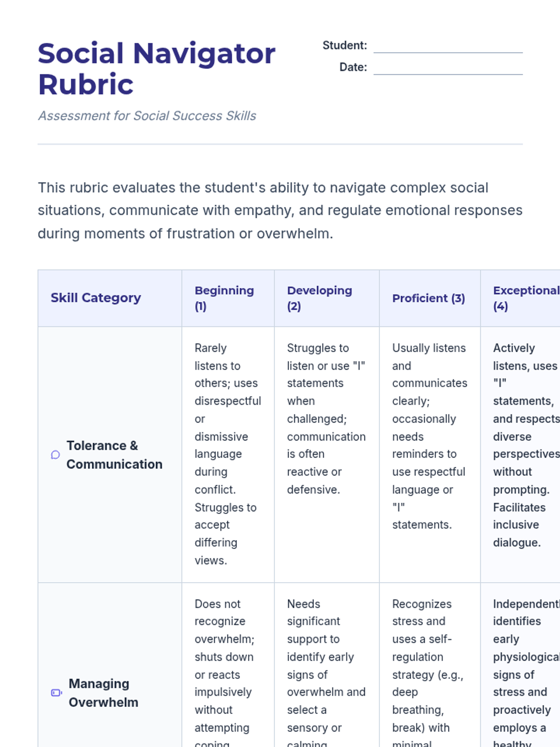Click the Tolerance & Communication row label

114,455
